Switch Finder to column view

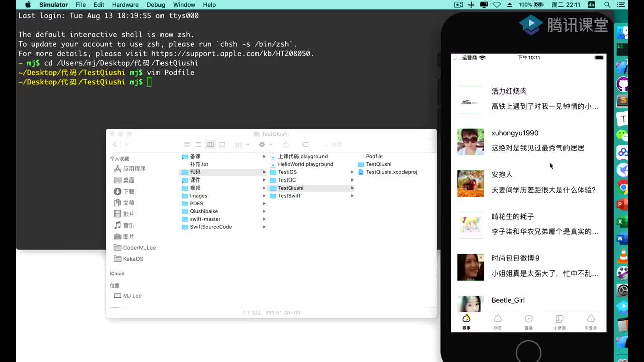[210, 144]
